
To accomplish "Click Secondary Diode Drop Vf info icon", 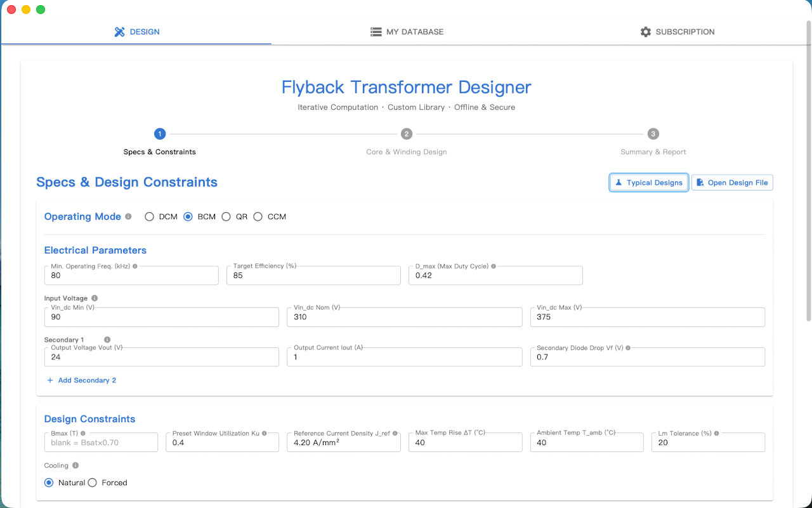I will 628,348.
